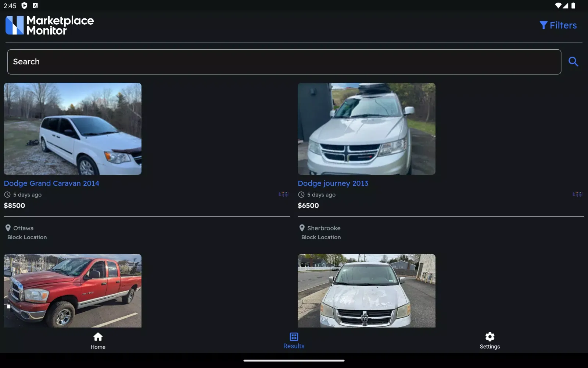Click '5 days ago' on Journey listing
This screenshot has height=368, width=588.
(x=322, y=195)
